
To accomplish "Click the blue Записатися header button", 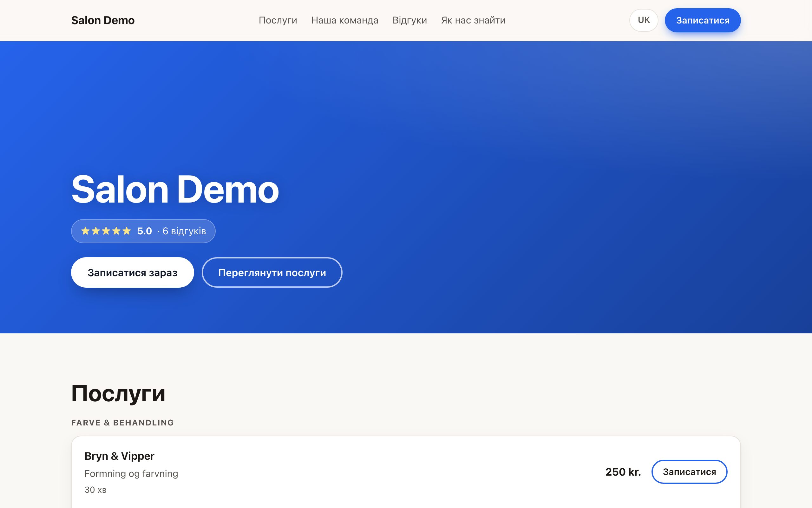I will coord(703,20).
